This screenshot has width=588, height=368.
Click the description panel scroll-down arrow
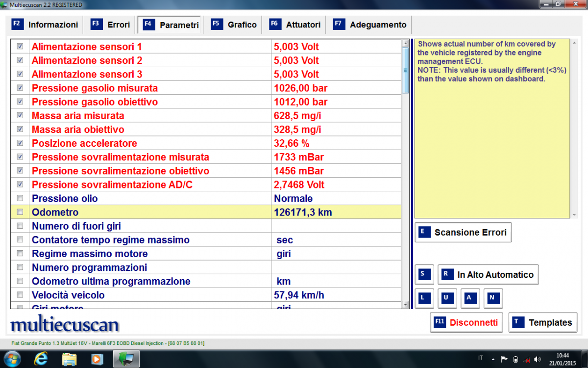[x=574, y=215]
